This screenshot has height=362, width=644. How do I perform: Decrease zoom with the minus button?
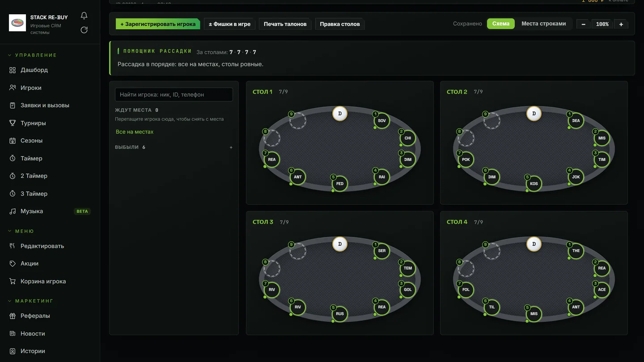tap(584, 24)
